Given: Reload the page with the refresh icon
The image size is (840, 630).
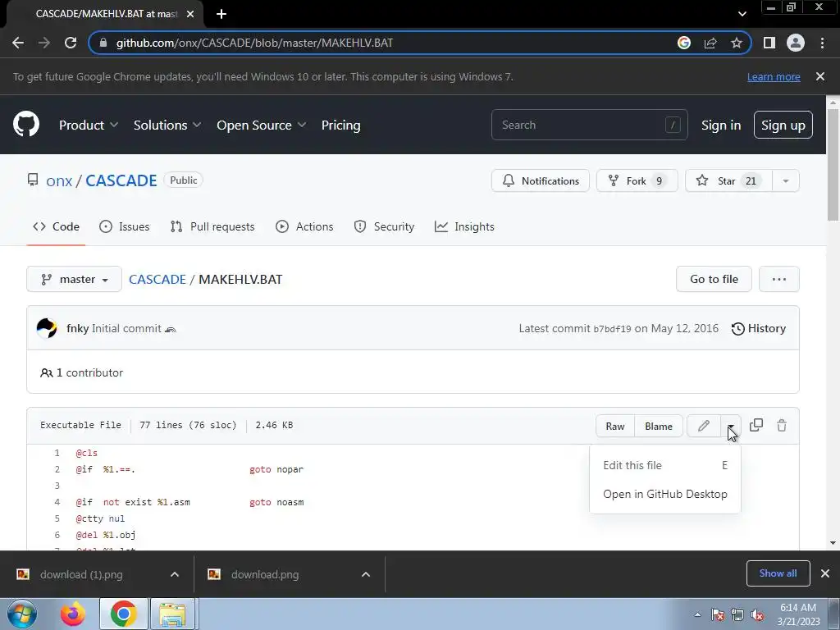Looking at the screenshot, I should [71, 43].
